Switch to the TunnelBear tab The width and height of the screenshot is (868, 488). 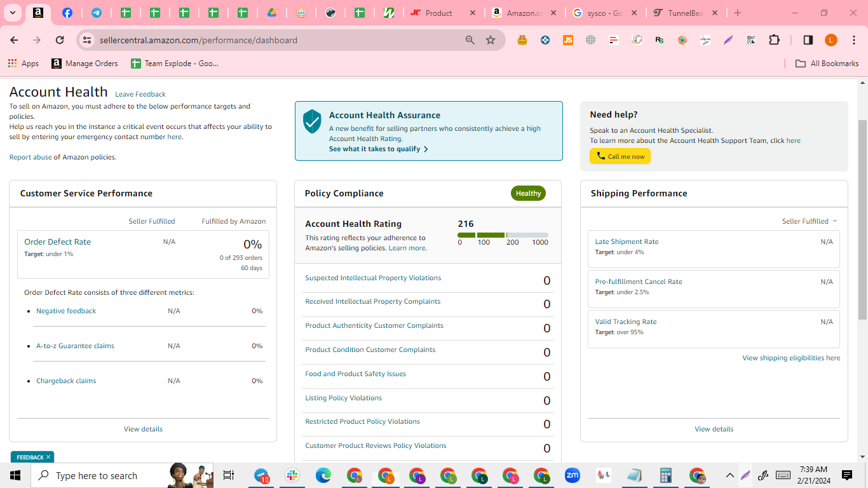coord(686,13)
